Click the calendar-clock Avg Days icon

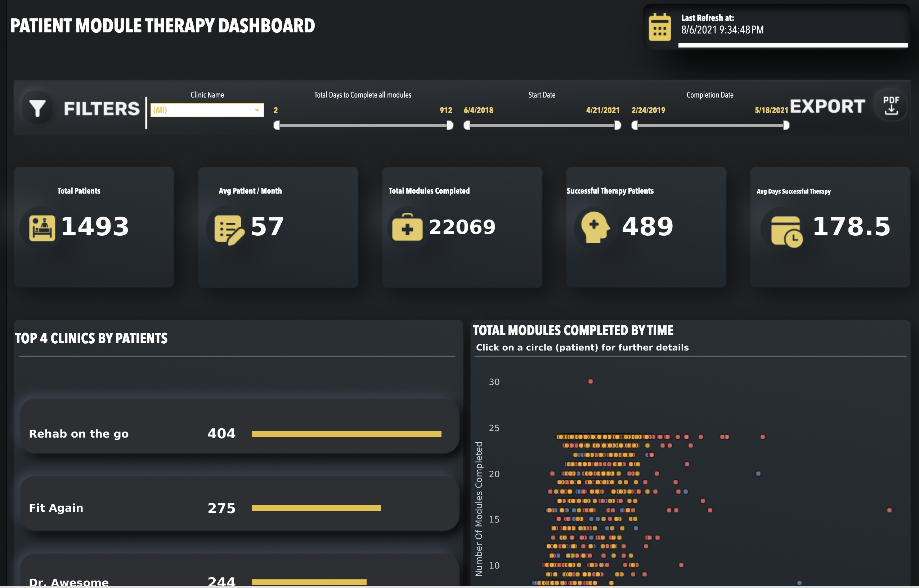[x=786, y=231]
